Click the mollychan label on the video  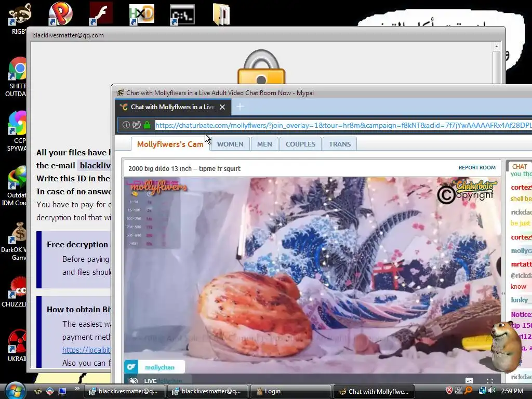pyautogui.click(x=159, y=367)
